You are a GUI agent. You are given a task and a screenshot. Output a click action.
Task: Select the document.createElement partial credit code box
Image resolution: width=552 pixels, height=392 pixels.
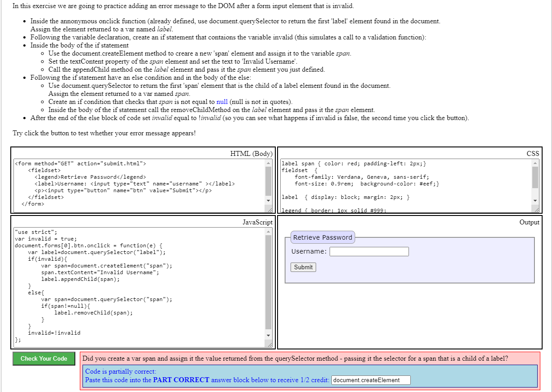pyautogui.click(x=371, y=380)
